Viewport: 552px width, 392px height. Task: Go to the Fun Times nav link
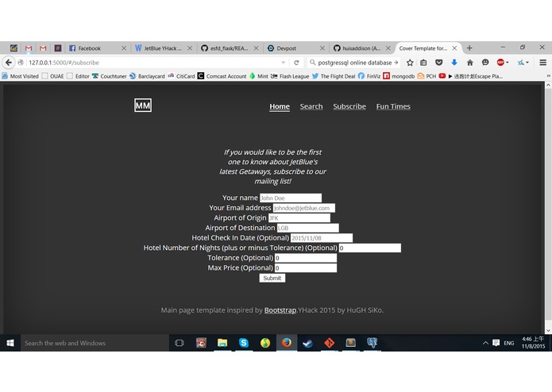[393, 106]
